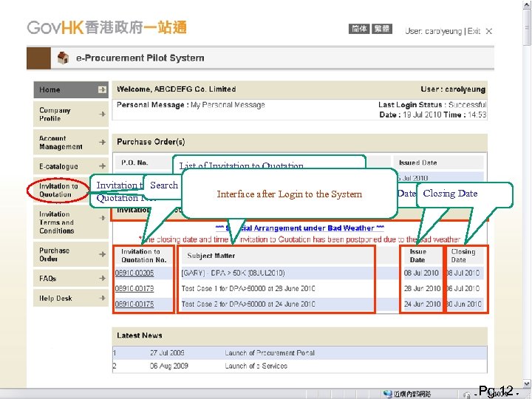532x399 pixels.
Task: Click My Personal Message text
Action: 228,105
